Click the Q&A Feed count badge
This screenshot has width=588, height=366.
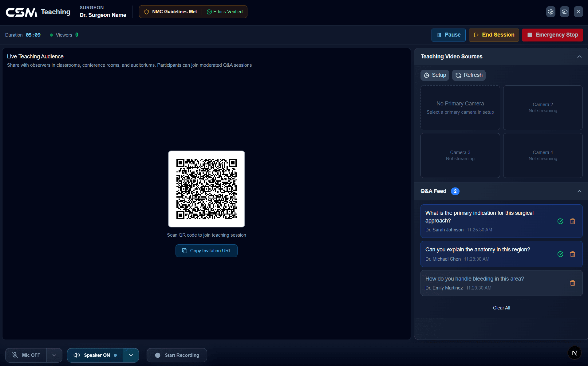(x=455, y=191)
